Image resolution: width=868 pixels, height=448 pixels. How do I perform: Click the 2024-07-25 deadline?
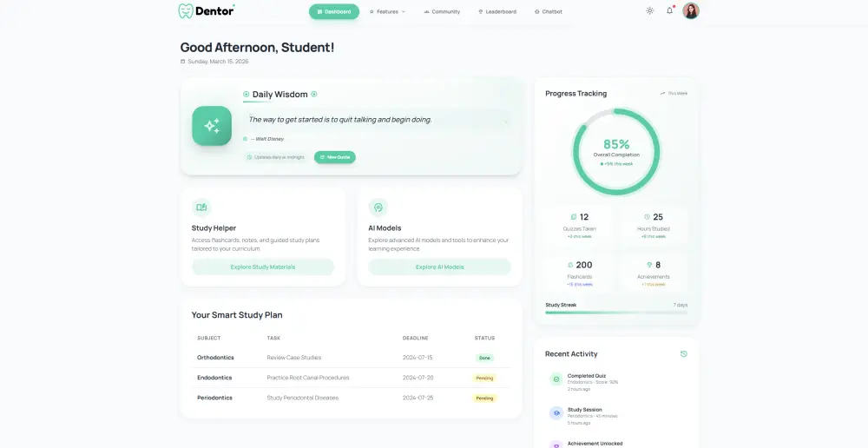(x=418, y=398)
